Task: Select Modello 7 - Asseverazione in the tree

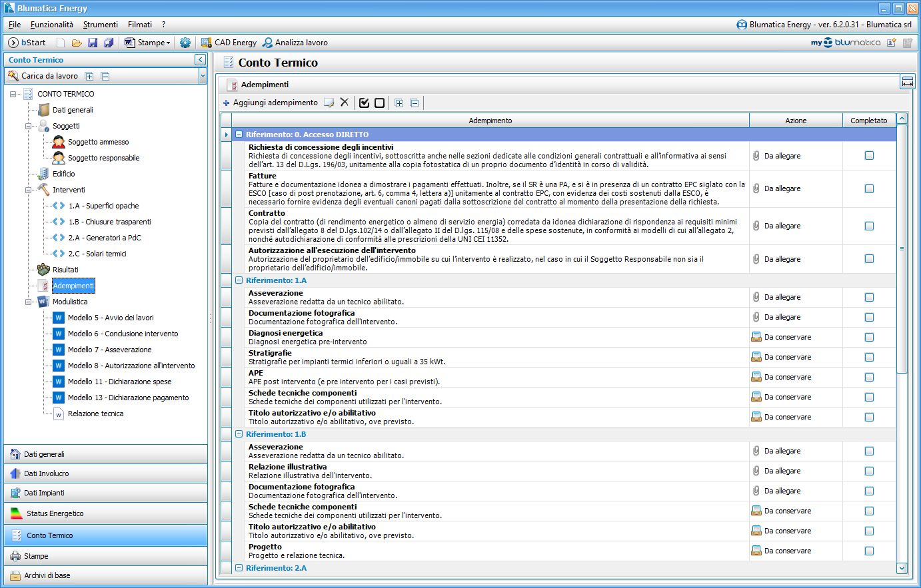Action: pyautogui.click(x=109, y=350)
